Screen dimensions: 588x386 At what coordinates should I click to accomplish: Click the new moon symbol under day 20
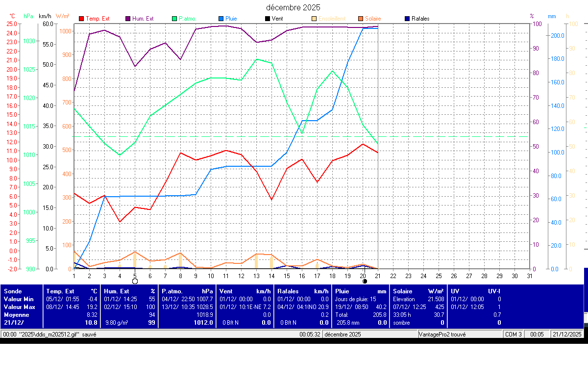point(365,282)
